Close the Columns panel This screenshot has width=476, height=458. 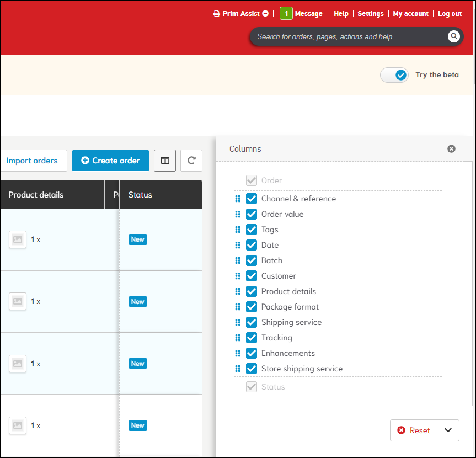pos(451,148)
